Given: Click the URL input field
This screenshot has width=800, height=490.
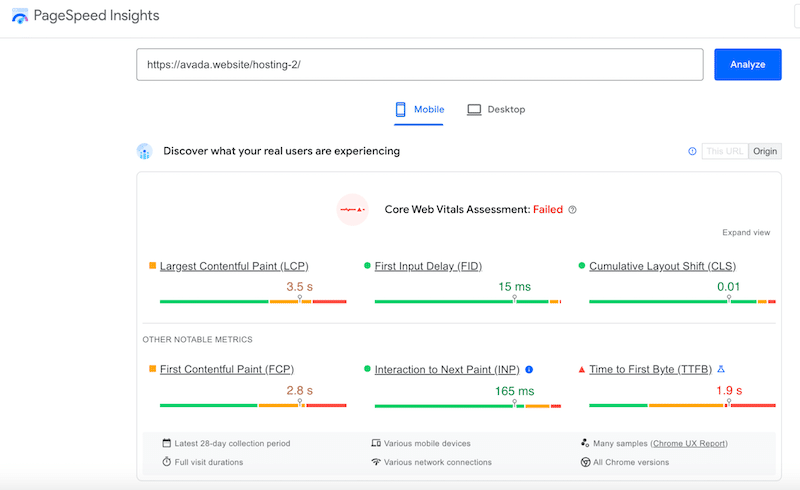Looking at the screenshot, I should pos(419,64).
